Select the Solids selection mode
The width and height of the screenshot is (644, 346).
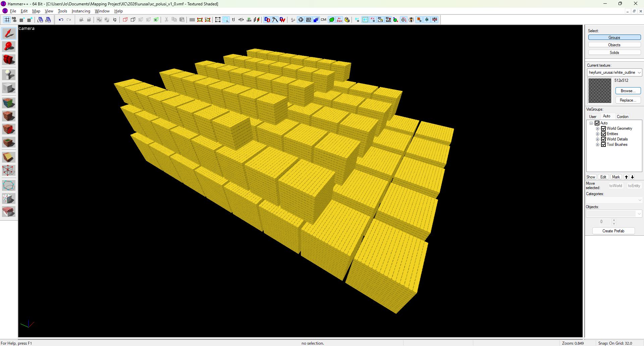(x=614, y=53)
